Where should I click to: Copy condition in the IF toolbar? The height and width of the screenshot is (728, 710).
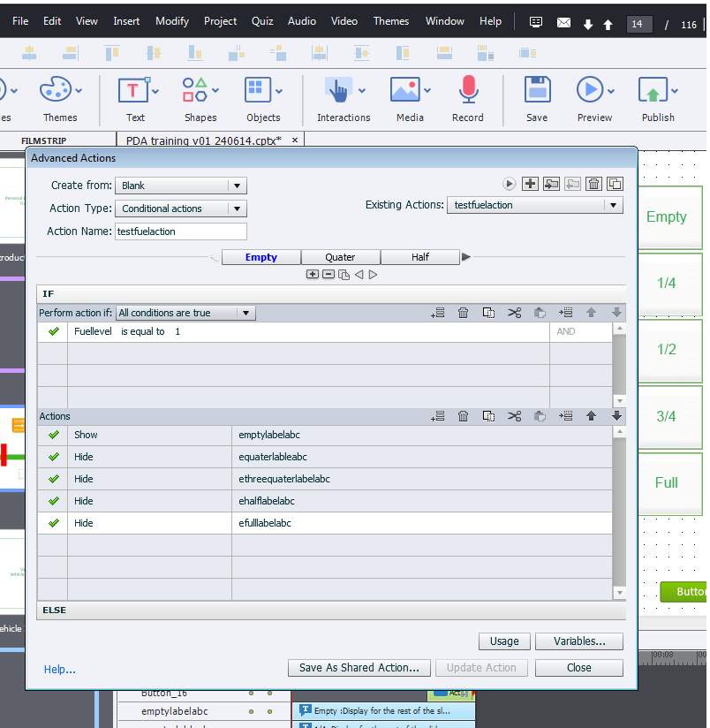coord(488,313)
